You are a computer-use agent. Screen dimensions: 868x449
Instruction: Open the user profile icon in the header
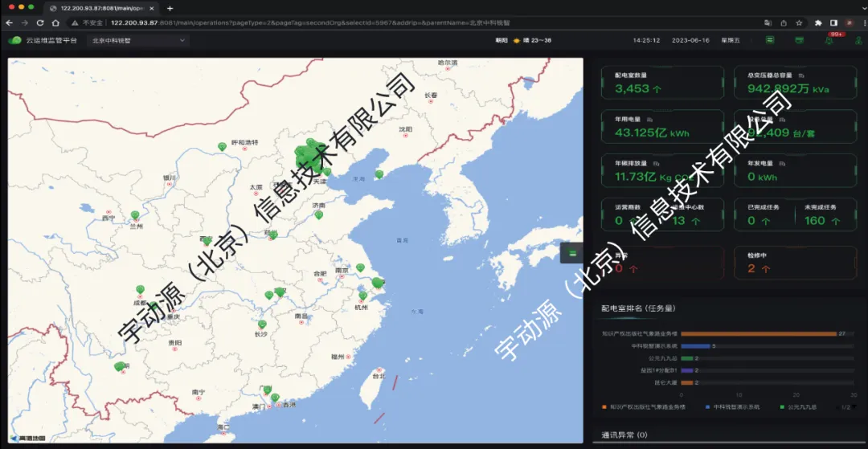[x=857, y=39]
